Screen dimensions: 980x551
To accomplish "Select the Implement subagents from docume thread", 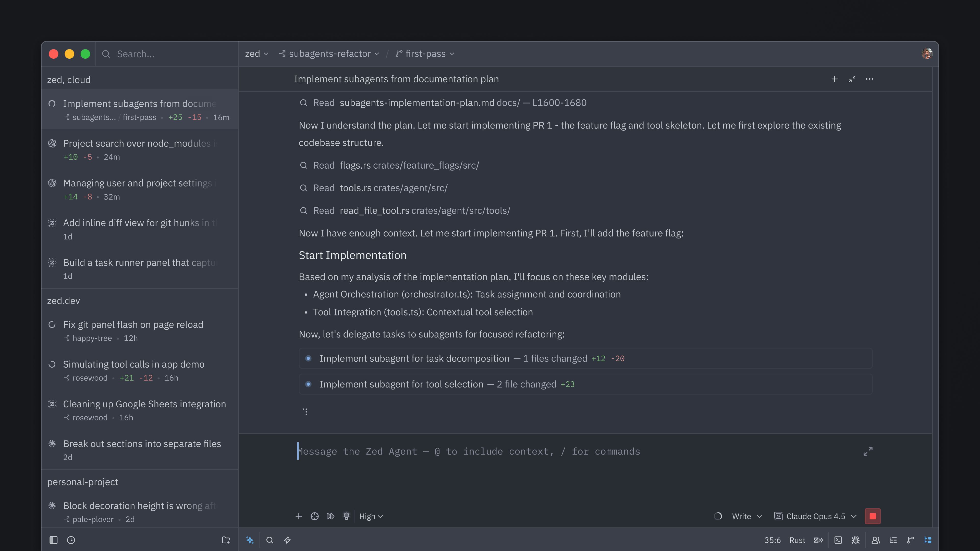I will point(140,109).
